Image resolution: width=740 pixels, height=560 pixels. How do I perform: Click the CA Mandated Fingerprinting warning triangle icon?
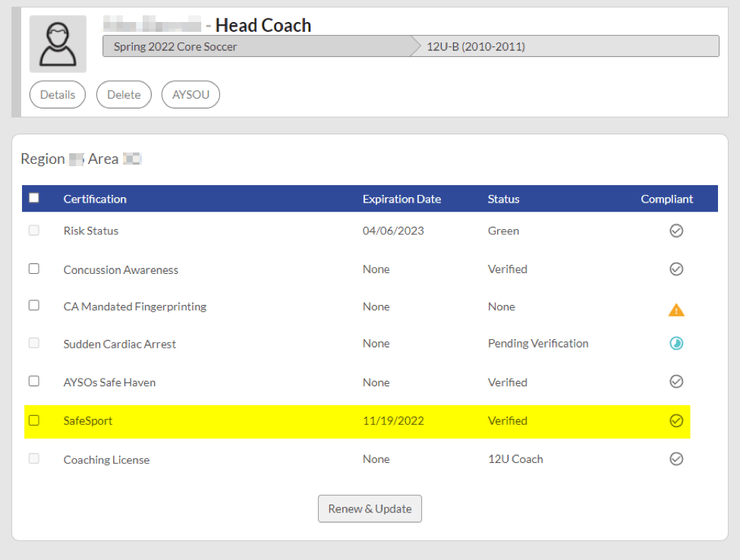tap(676, 310)
